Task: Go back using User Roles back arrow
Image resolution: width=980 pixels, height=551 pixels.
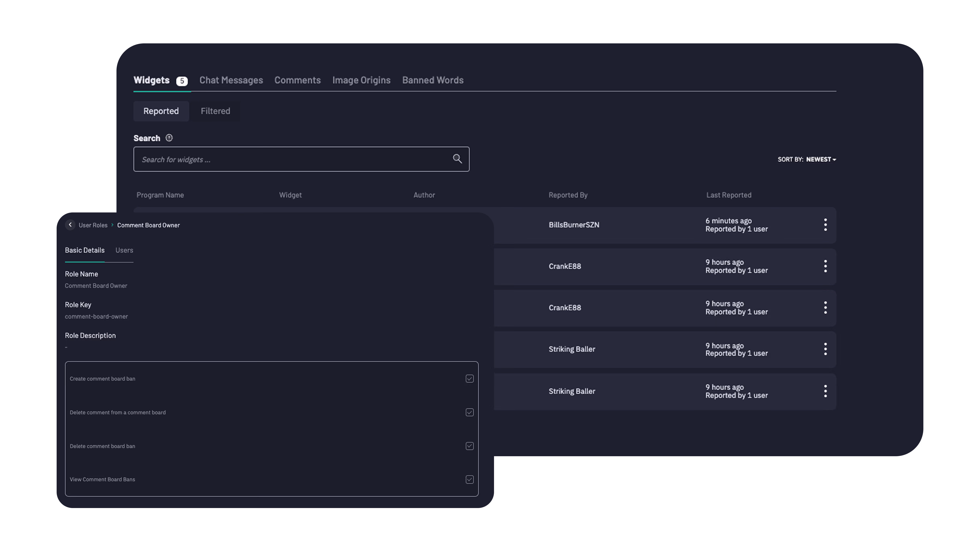Action: (70, 225)
